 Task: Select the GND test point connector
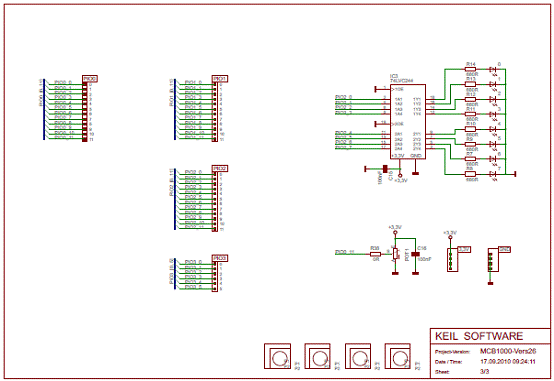[x=493, y=260]
